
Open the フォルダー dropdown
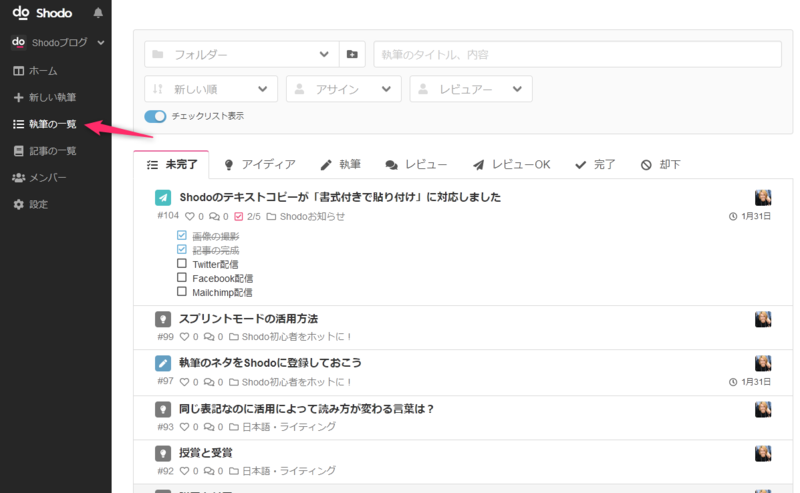tap(241, 54)
